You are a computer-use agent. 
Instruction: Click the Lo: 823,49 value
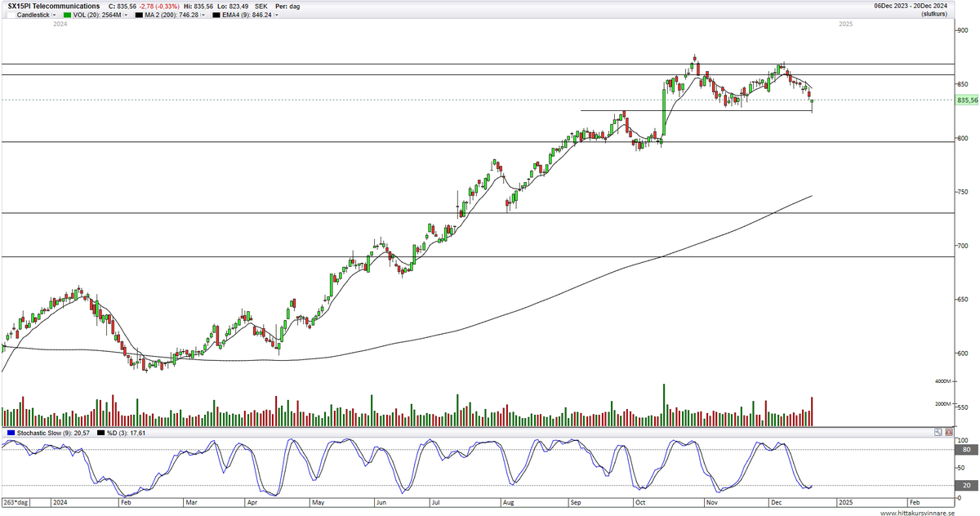pyautogui.click(x=233, y=6)
